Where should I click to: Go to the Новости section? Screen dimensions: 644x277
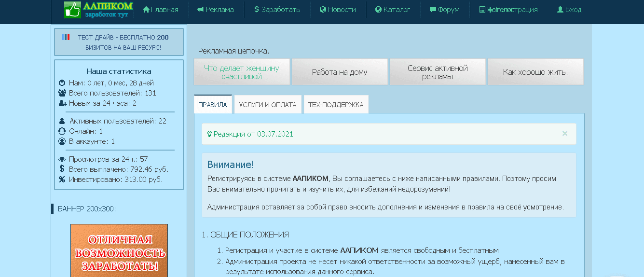tap(338, 10)
